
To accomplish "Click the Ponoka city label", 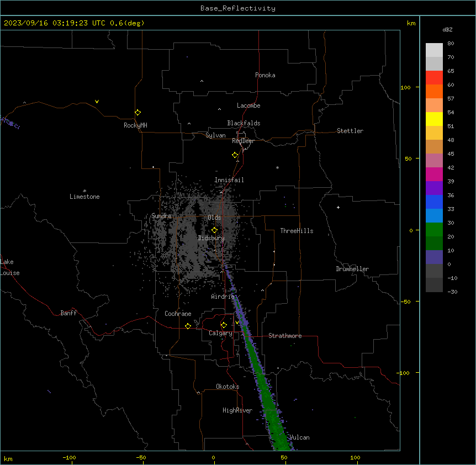I will pyautogui.click(x=265, y=75).
